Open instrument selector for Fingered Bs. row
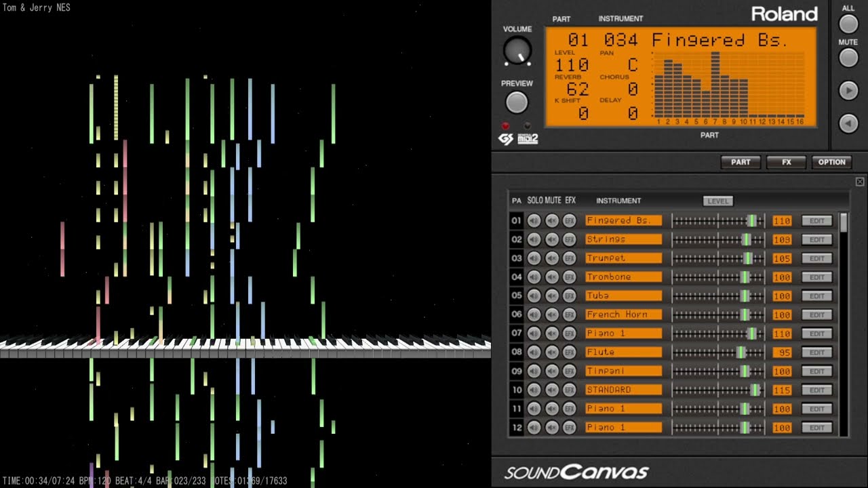Image resolution: width=868 pixels, height=488 pixels. coord(623,220)
